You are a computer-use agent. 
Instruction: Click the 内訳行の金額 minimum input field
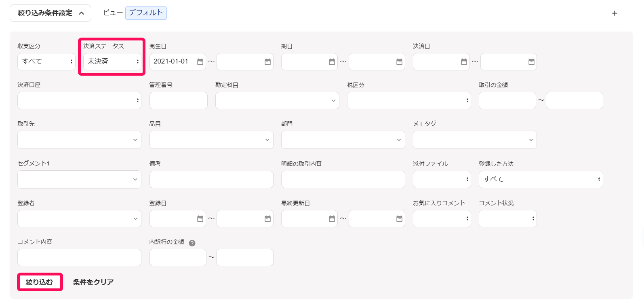click(178, 257)
